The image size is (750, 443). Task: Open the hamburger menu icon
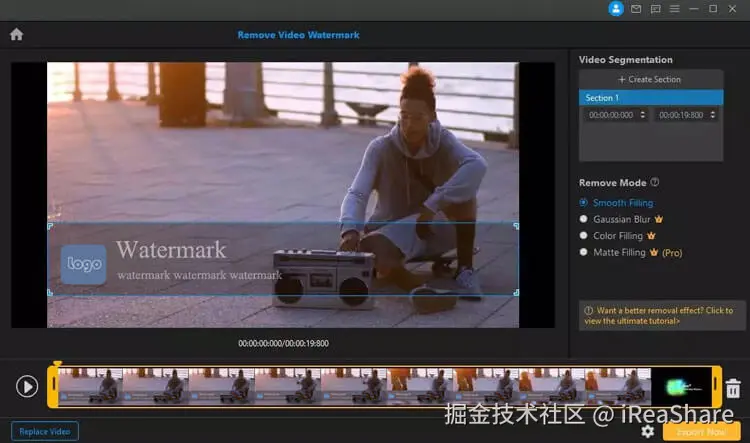coord(674,9)
